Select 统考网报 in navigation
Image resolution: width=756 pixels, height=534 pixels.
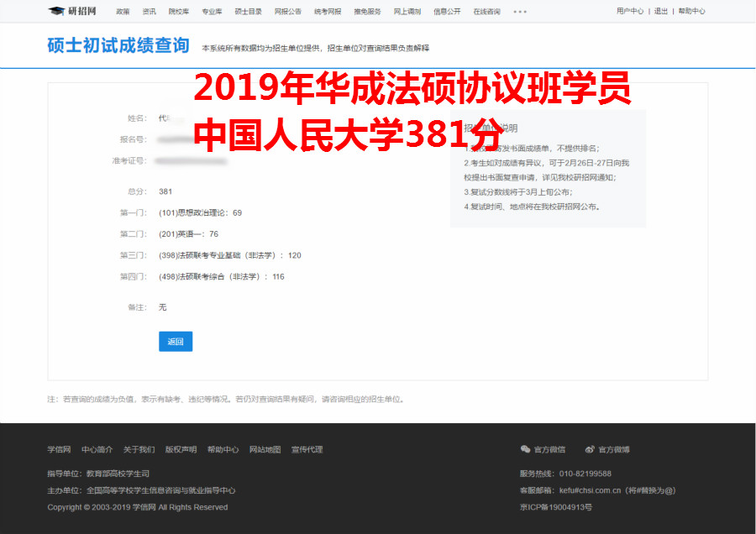tap(328, 12)
